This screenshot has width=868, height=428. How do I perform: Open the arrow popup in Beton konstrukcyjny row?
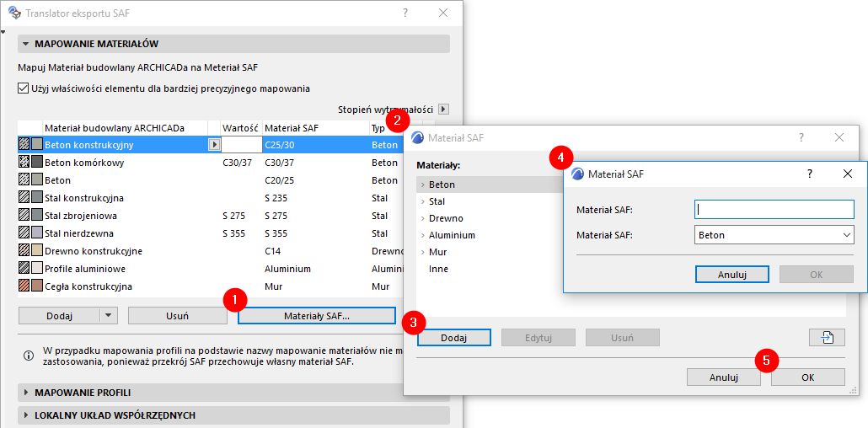pos(213,145)
